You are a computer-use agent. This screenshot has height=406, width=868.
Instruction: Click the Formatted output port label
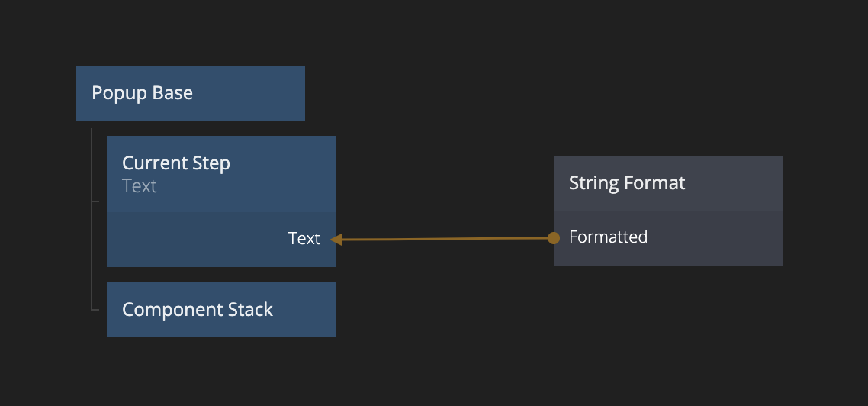pyautogui.click(x=608, y=237)
